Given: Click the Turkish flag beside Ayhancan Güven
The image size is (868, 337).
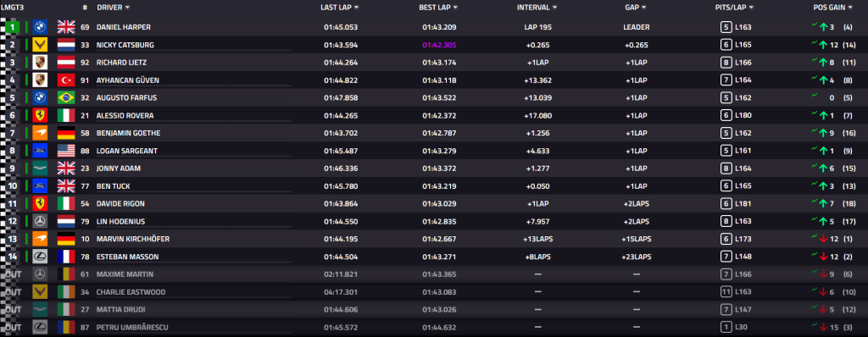Looking at the screenshot, I should point(66,80).
